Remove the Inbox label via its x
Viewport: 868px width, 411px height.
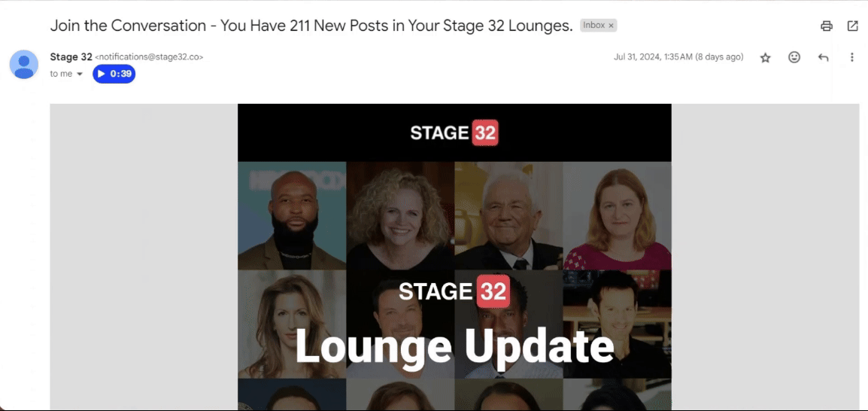pos(612,26)
